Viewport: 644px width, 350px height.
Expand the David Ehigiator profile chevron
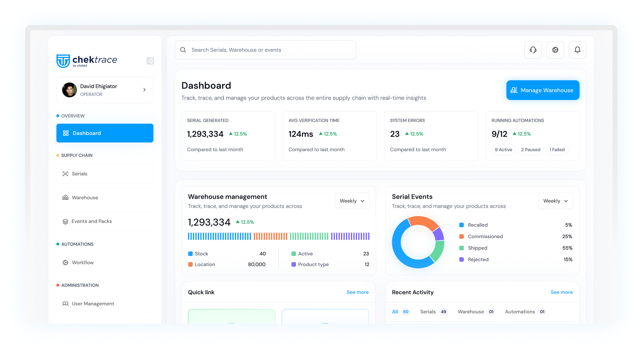[x=144, y=90]
